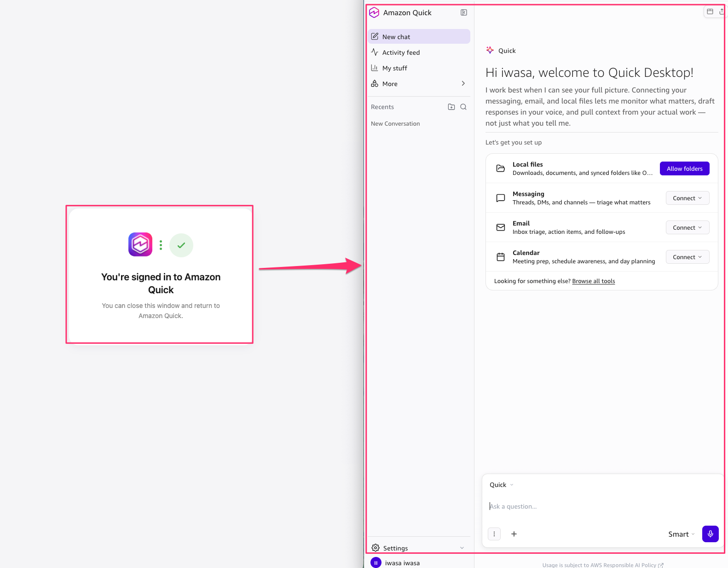
Task: Expand the More menu
Action: point(419,83)
